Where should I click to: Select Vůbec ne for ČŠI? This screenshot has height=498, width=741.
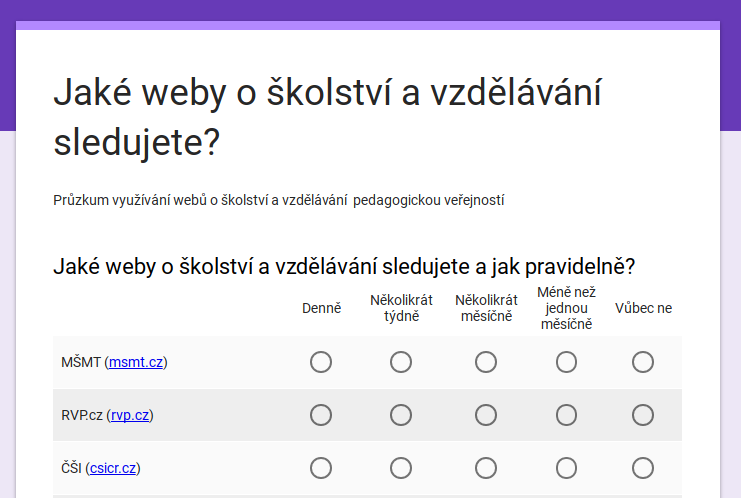tap(643, 468)
